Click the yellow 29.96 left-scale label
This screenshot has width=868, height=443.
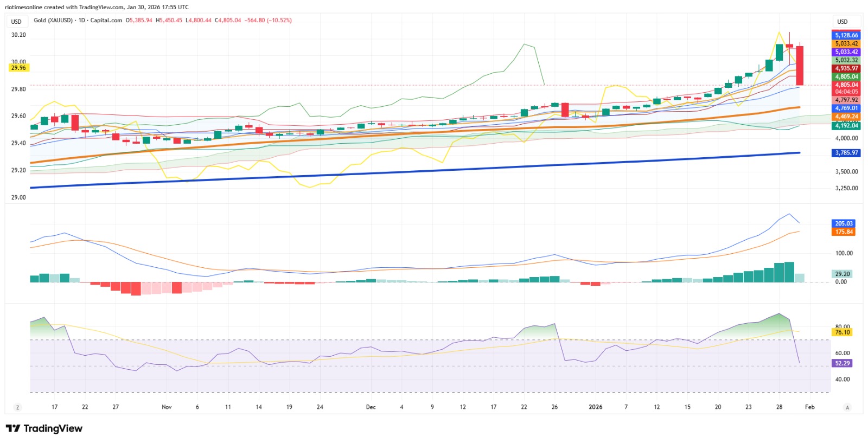click(x=18, y=68)
